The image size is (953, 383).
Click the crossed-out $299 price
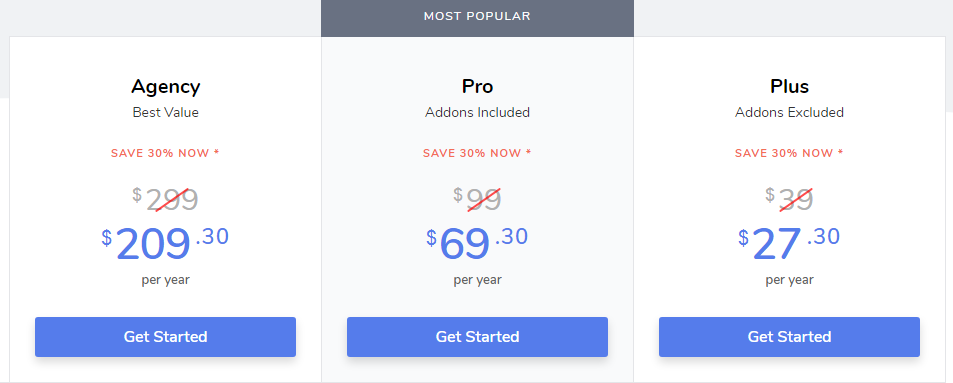pos(165,199)
